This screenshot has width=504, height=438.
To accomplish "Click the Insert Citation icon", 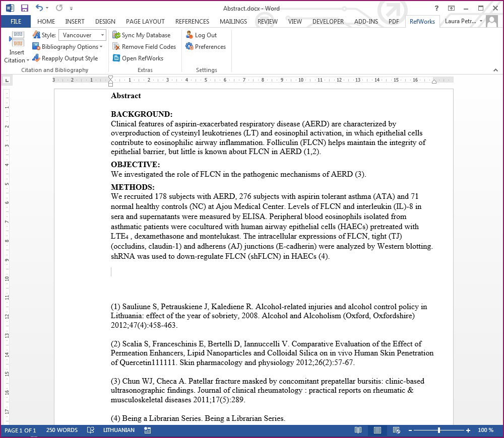I will [17, 40].
